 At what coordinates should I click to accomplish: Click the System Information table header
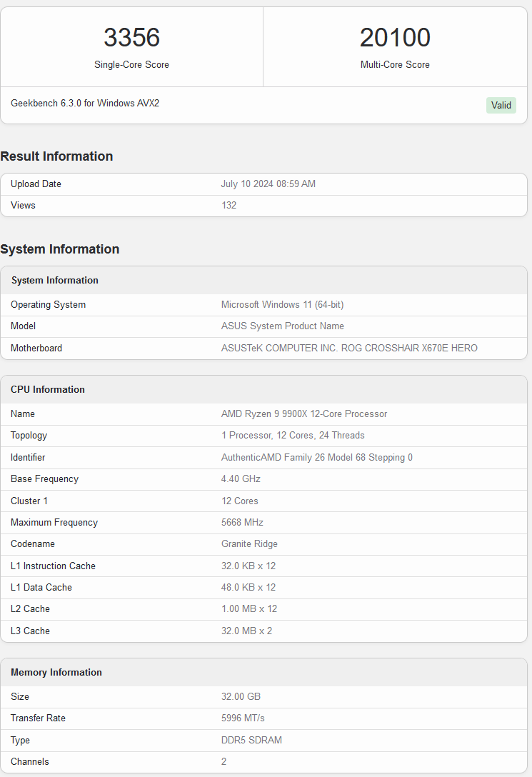point(54,281)
